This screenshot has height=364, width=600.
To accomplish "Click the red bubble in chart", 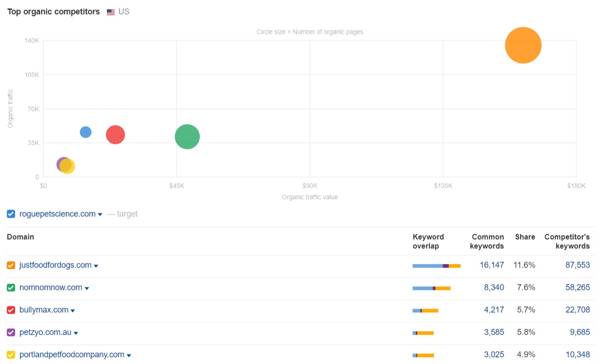I will [116, 135].
